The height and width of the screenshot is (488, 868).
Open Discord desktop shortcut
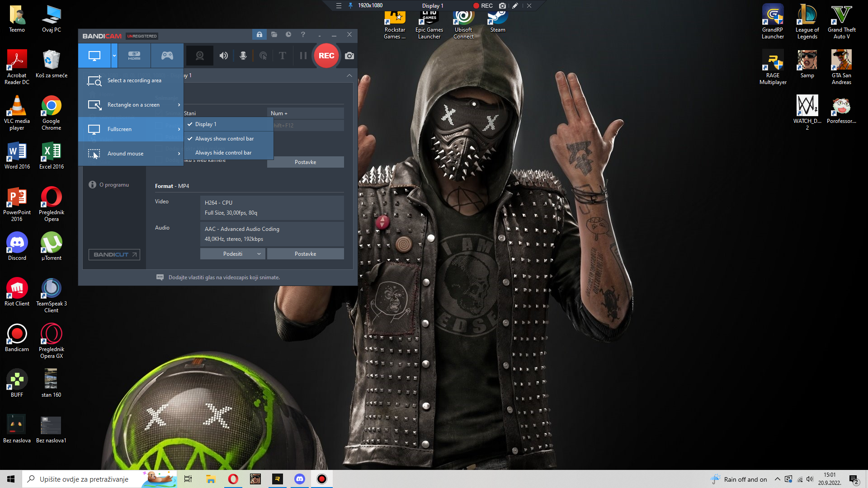click(17, 246)
